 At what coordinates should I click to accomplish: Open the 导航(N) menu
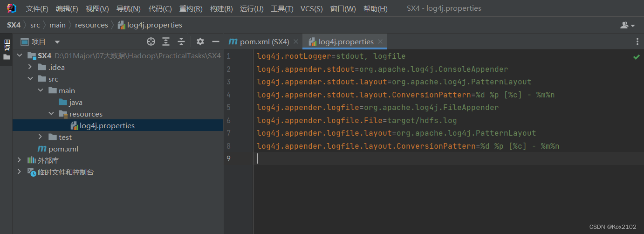(x=128, y=9)
